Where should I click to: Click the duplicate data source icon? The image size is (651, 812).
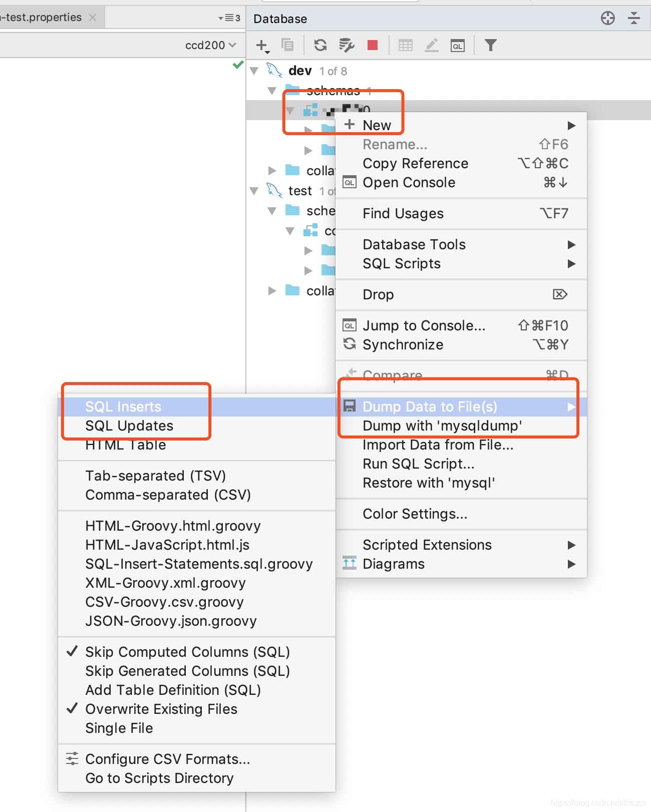[287, 45]
